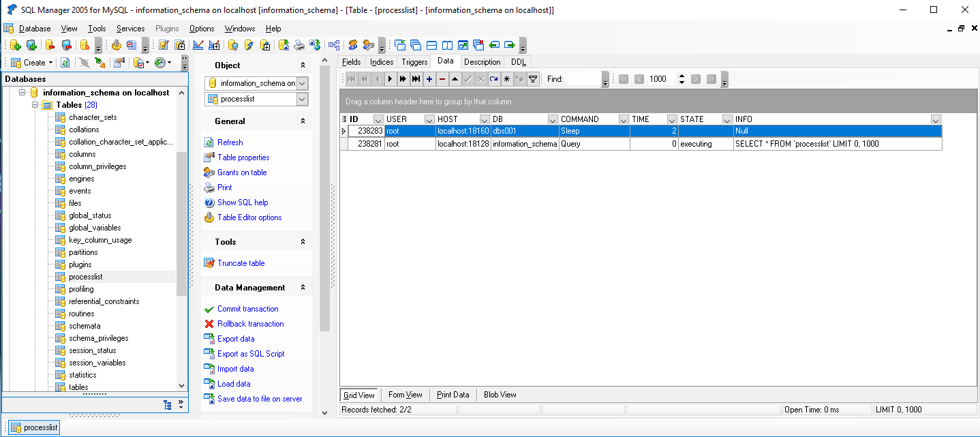Viewport: 980px width, 437px height.
Task: Switch to the Triggers tab
Action: point(414,61)
